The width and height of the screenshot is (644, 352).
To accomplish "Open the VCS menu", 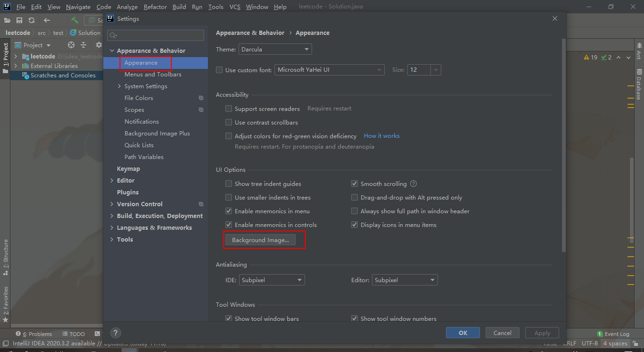I will pyautogui.click(x=235, y=7).
